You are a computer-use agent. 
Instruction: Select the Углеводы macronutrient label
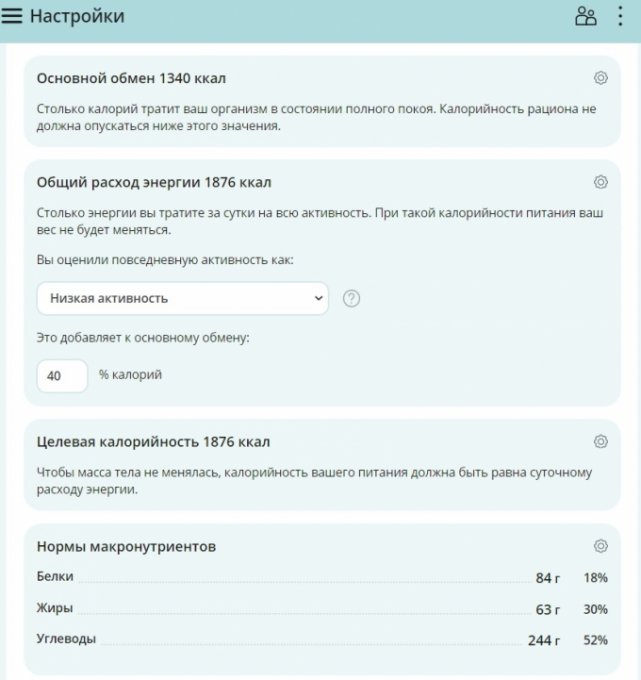pos(66,639)
